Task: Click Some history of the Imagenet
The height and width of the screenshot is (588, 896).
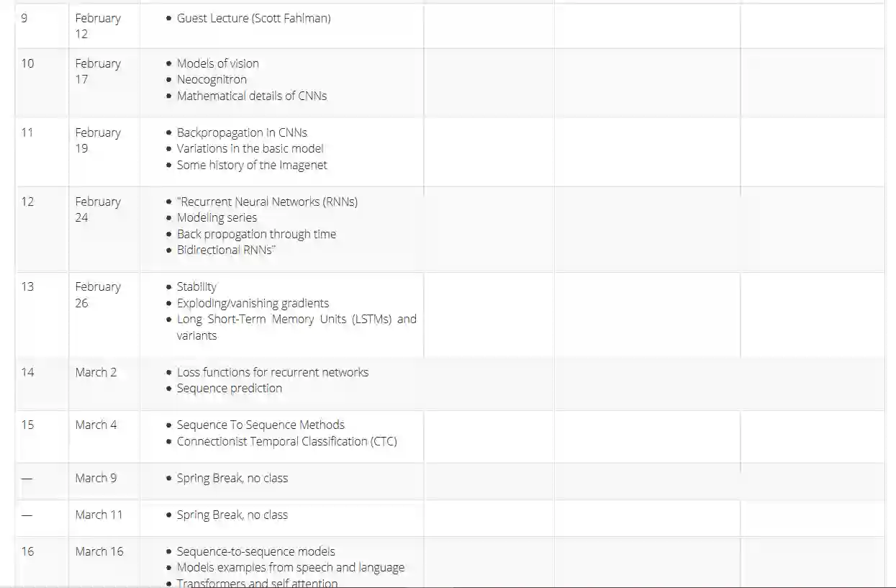Action: click(x=251, y=165)
